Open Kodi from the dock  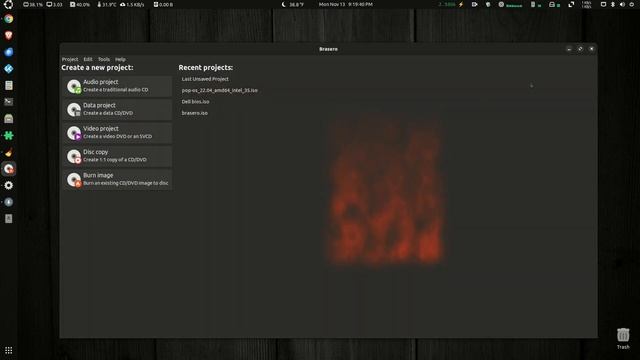(x=9, y=69)
